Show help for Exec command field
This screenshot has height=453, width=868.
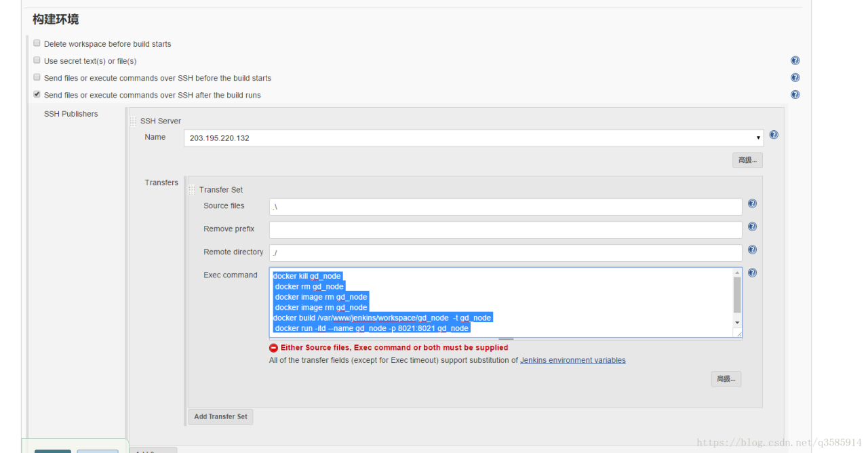752,273
